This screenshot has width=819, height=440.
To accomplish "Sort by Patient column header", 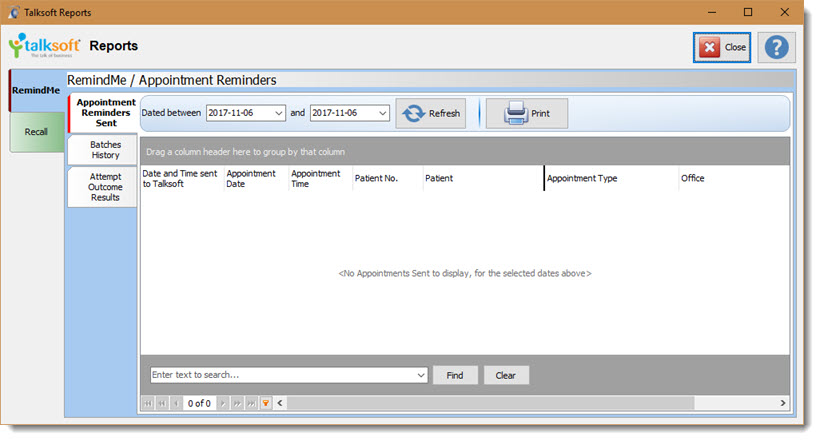I will (483, 178).
